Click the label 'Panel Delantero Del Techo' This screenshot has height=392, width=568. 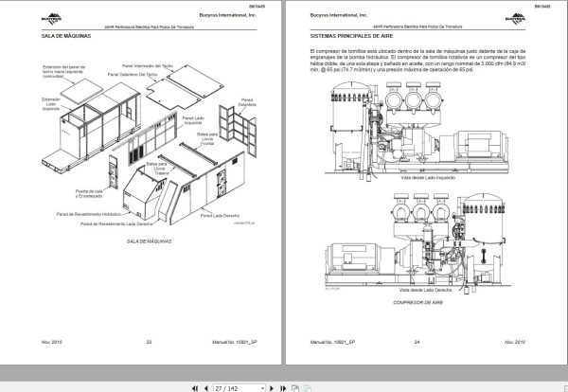pyautogui.click(x=133, y=74)
